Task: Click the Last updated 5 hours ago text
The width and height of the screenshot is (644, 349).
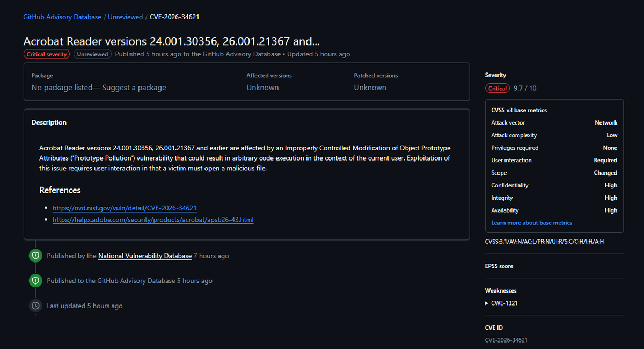Action: (85, 306)
